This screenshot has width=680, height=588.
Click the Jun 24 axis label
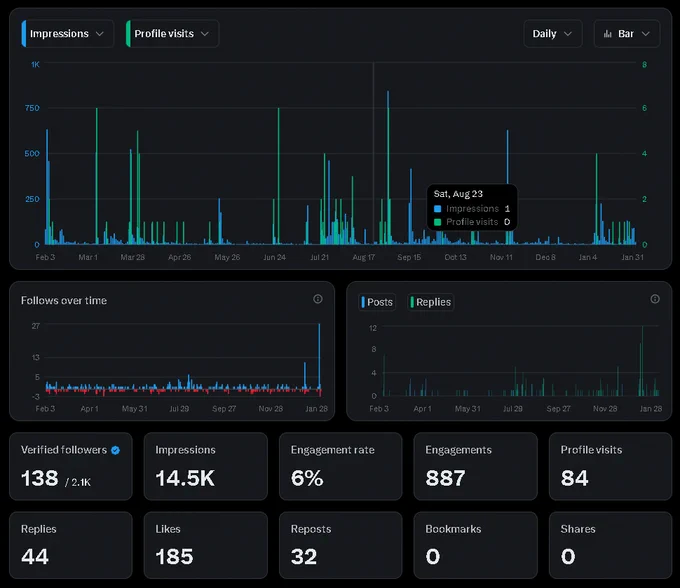click(275, 257)
